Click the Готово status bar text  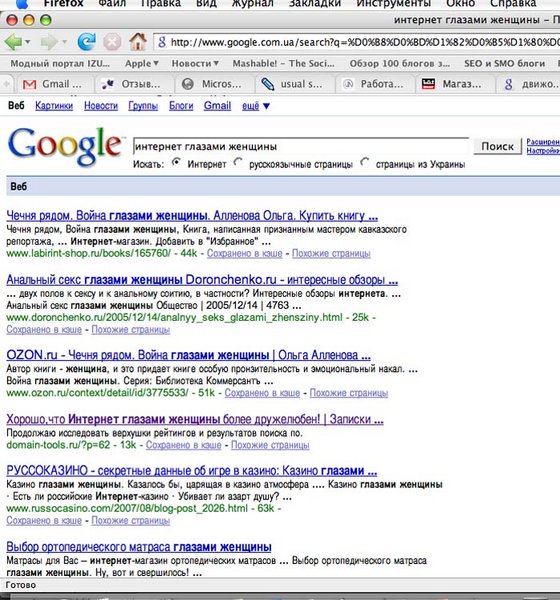pyautogui.click(x=21, y=585)
